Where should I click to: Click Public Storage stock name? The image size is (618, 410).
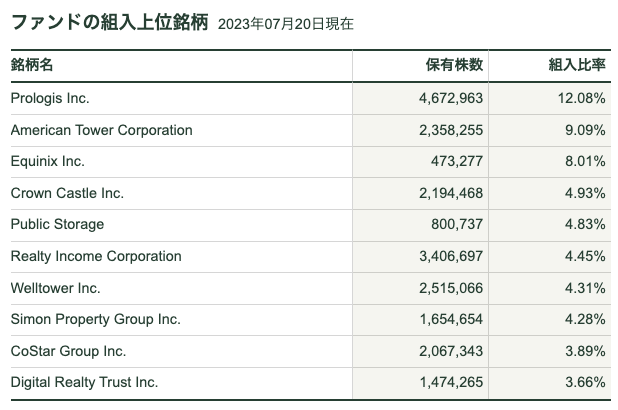click(x=58, y=224)
